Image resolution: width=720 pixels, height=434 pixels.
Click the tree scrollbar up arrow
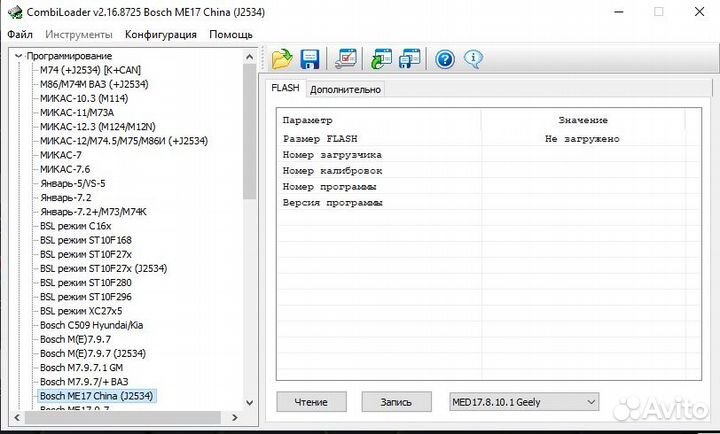click(x=250, y=55)
